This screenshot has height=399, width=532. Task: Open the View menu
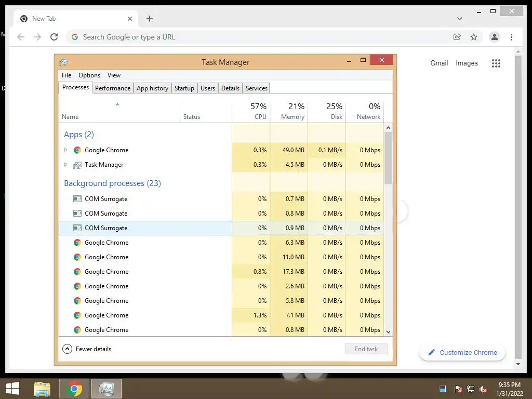click(x=114, y=75)
